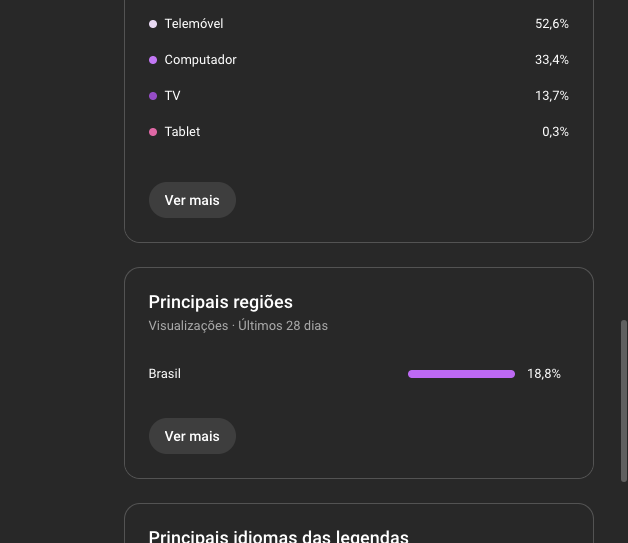
Task: Click the 0,3% Tablet value
Action: pyautogui.click(x=555, y=132)
